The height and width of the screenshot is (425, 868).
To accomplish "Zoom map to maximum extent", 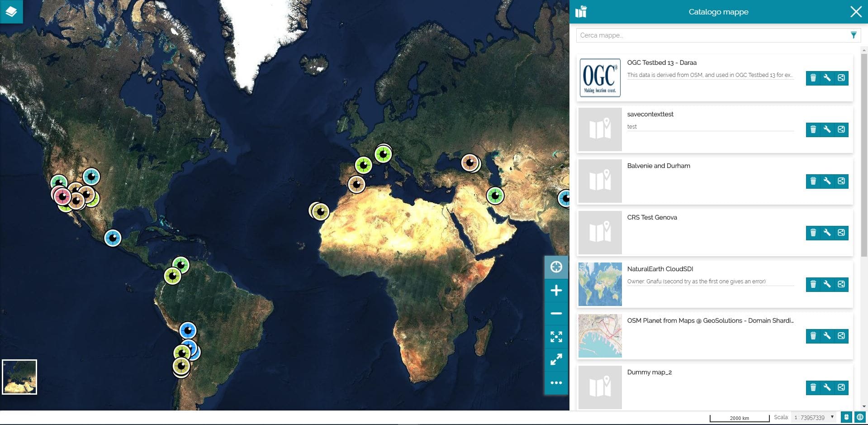I will [556, 337].
